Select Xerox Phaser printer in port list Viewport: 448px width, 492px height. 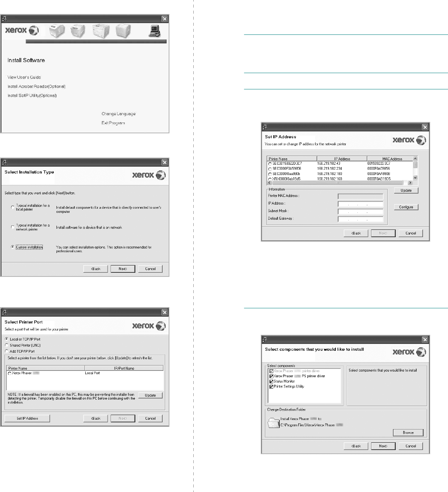(10, 373)
